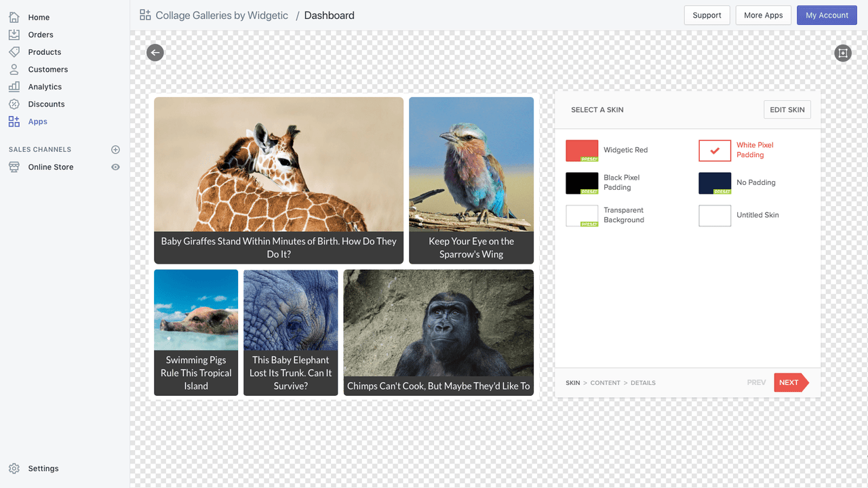Click the resize widget icon
This screenshot has width=868, height=488.
(842, 53)
